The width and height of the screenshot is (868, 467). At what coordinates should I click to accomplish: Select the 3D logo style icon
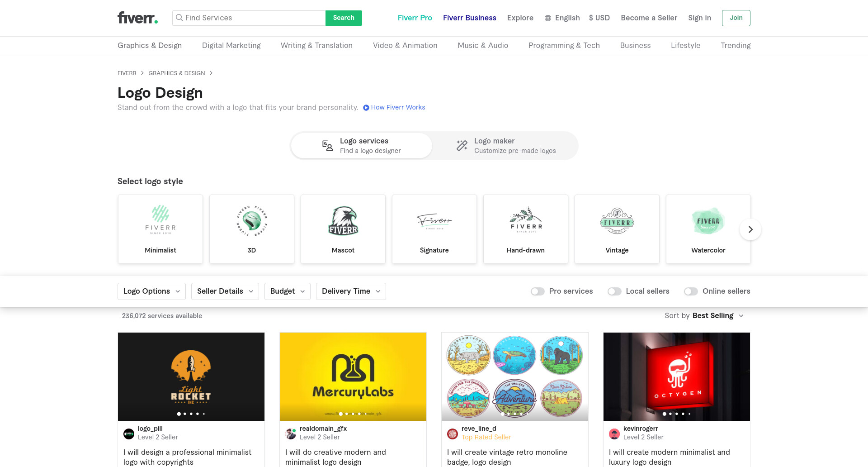click(252, 220)
